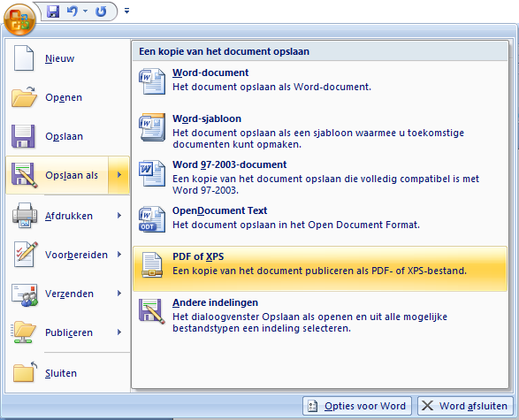
Task: Click the Opslaan als floppy-with-pencil icon
Action: tap(25, 175)
